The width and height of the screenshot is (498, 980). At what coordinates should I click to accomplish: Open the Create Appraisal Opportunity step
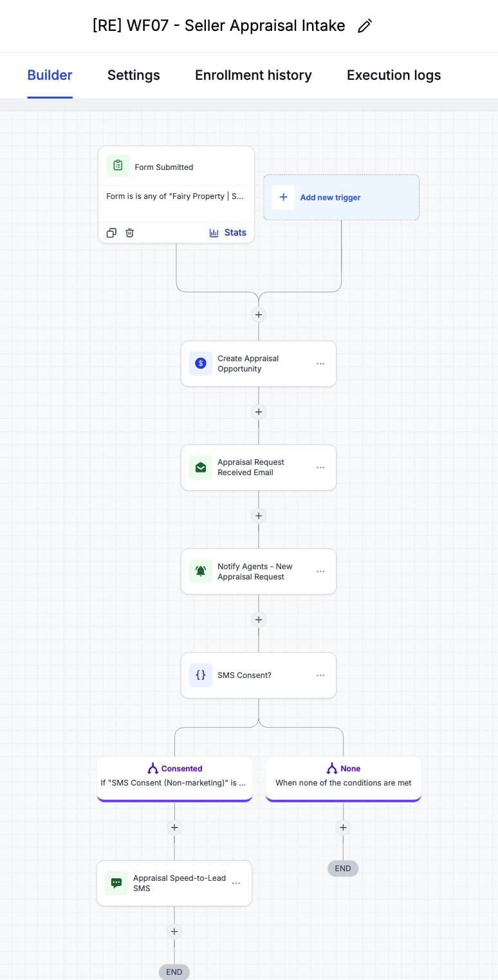pyautogui.click(x=259, y=363)
